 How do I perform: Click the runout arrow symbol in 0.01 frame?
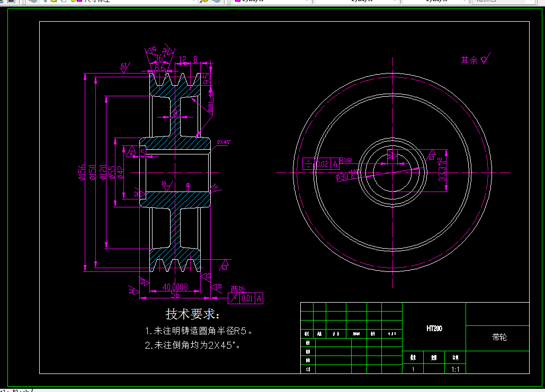point(234,298)
